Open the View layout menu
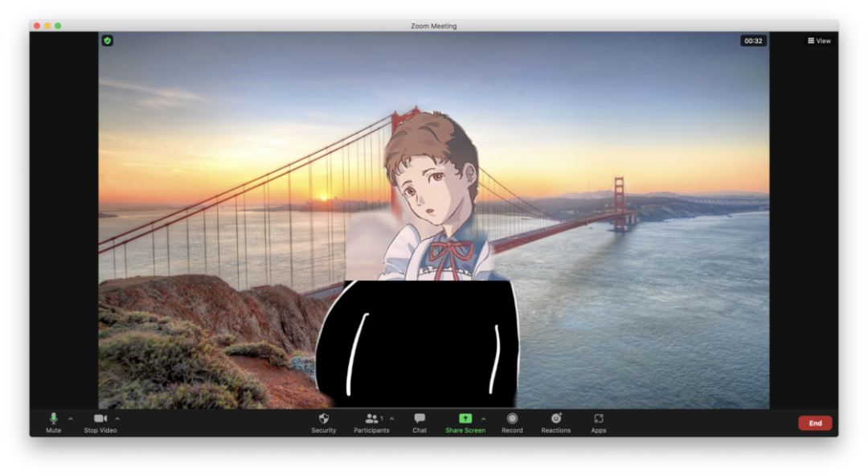 pyautogui.click(x=819, y=40)
